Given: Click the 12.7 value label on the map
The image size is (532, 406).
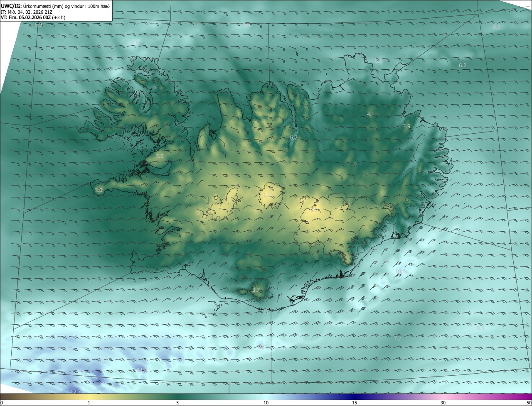Looking at the screenshot, I should point(75,391).
